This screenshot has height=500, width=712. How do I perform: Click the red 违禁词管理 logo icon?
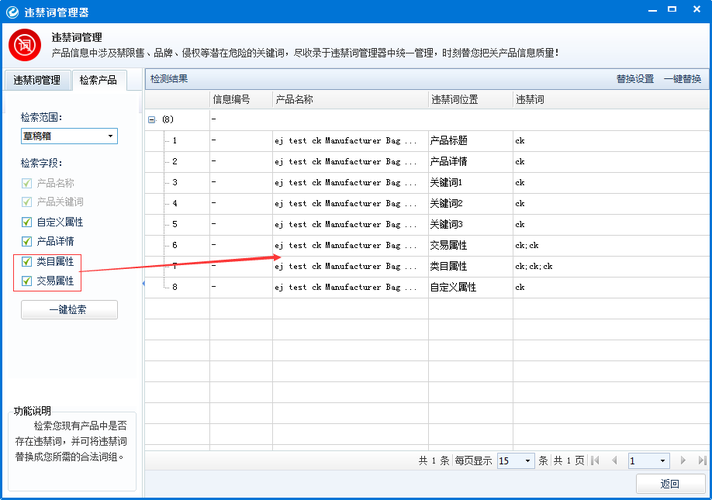point(24,46)
